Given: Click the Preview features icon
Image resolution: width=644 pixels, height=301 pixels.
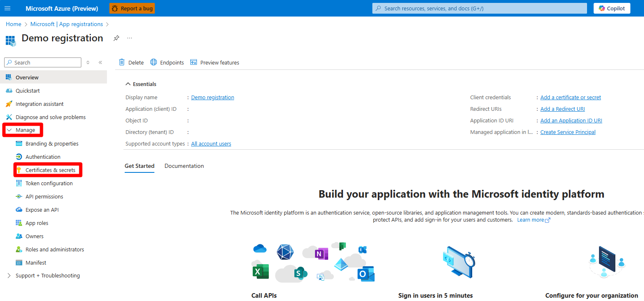Looking at the screenshot, I should click(x=194, y=62).
